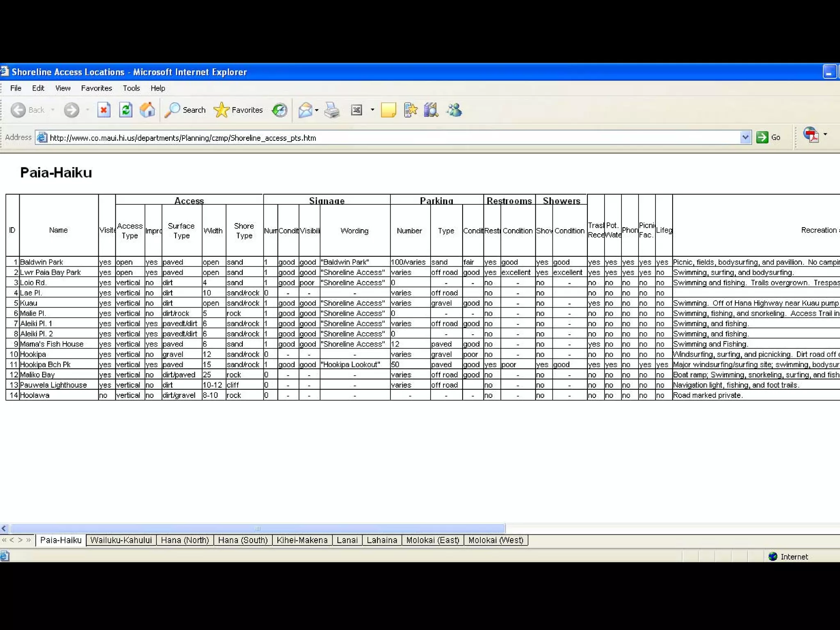Expand the Mail icon dropdown arrow
Screen dimensions: 840x630
click(317, 110)
